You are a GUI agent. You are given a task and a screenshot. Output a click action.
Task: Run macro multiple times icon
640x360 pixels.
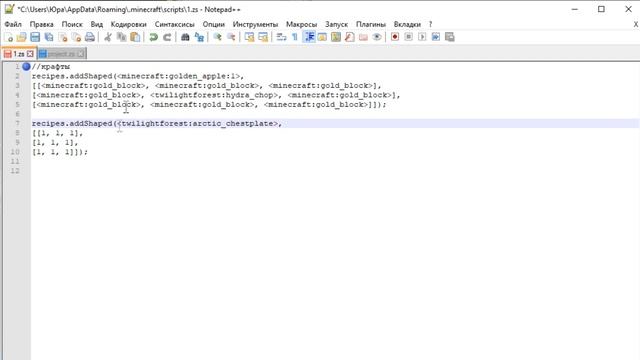[436, 37]
